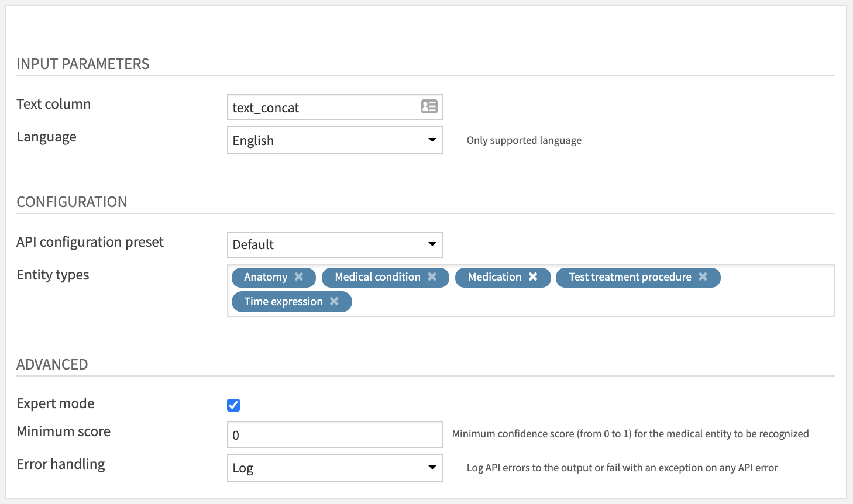This screenshot has height=504, width=853.
Task: Remove the Medication entity type tag
Action: click(x=533, y=277)
